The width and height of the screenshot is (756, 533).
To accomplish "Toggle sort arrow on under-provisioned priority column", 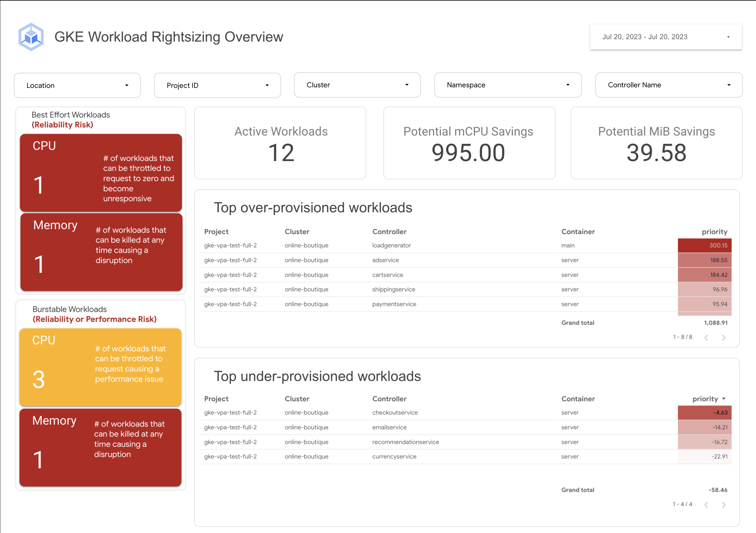I will tap(724, 399).
